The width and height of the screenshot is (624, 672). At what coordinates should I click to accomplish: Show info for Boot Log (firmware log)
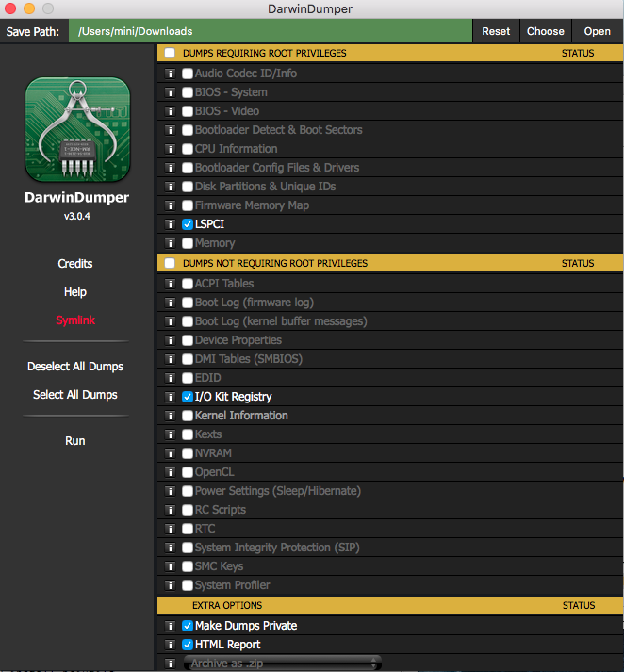(171, 303)
